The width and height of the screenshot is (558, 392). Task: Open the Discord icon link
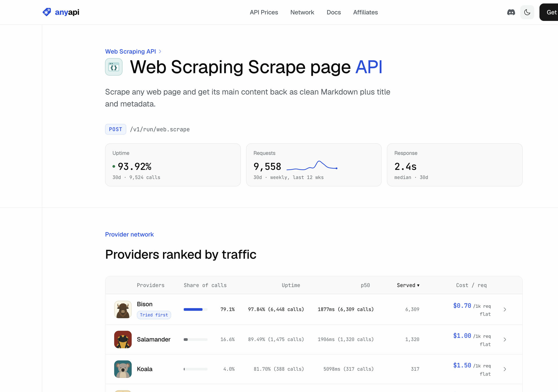[x=511, y=12]
